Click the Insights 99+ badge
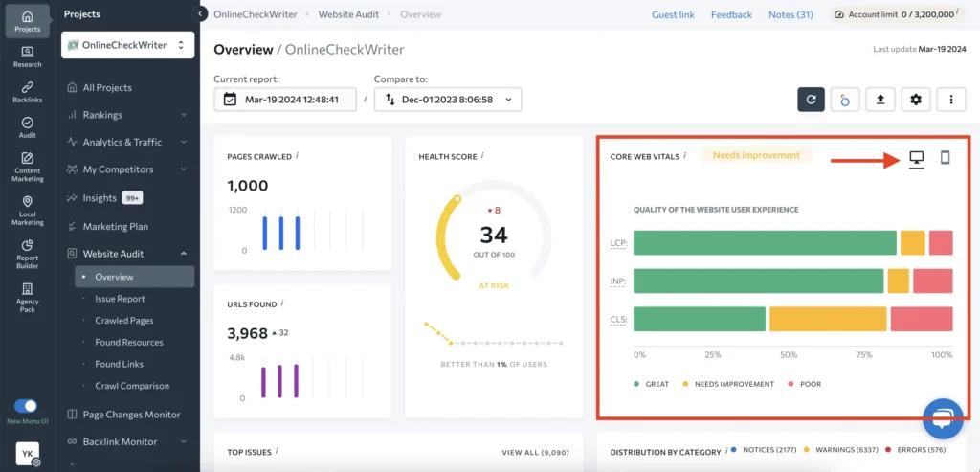 click(132, 198)
